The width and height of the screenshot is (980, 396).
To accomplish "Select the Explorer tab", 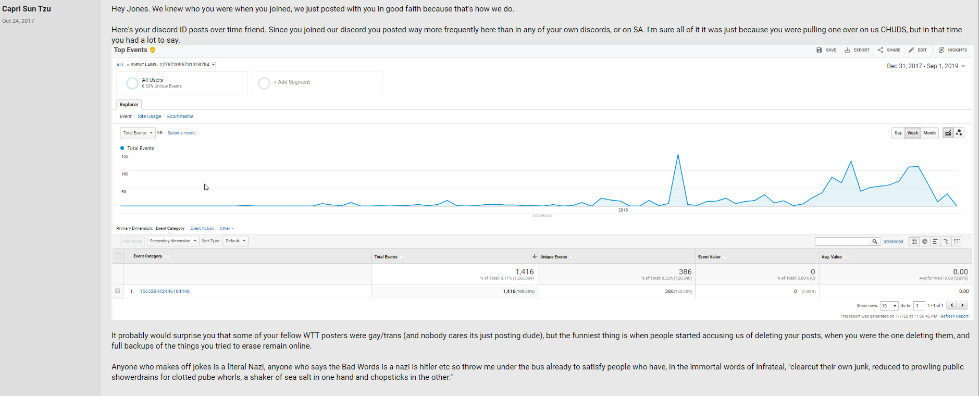I will pyautogui.click(x=129, y=104).
